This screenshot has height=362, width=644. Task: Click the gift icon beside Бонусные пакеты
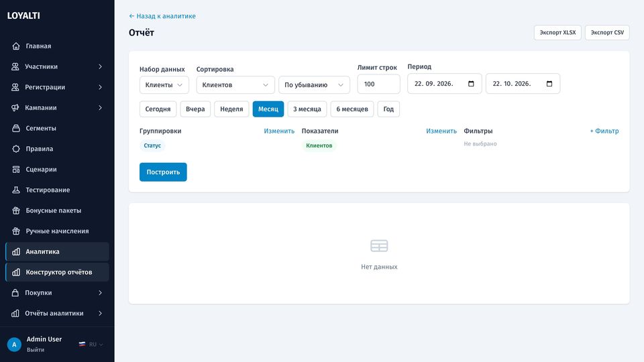point(16,210)
